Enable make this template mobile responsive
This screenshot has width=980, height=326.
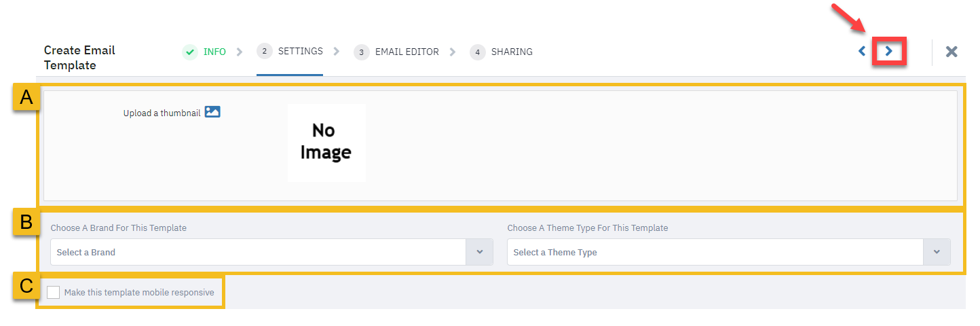pyautogui.click(x=54, y=293)
